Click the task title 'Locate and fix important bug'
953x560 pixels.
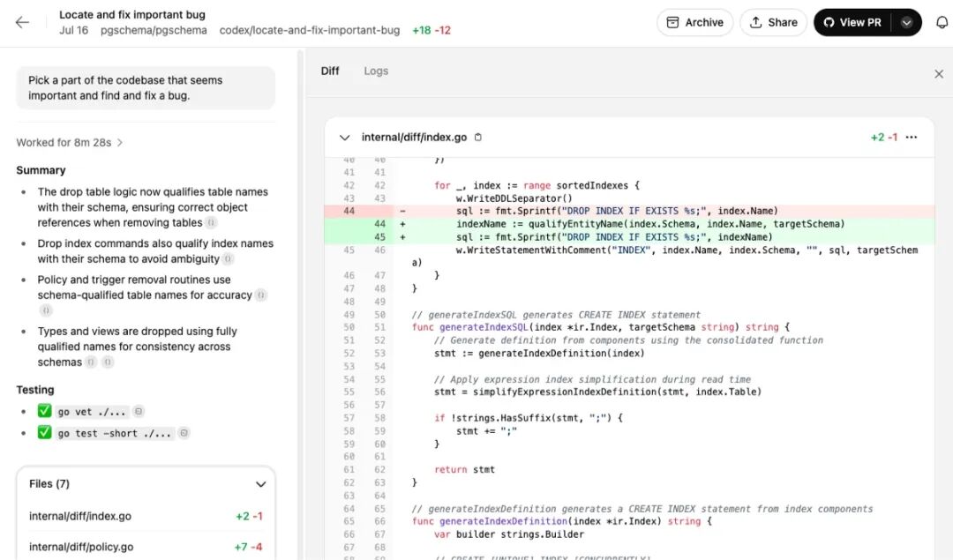pyautogui.click(x=131, y=15)
